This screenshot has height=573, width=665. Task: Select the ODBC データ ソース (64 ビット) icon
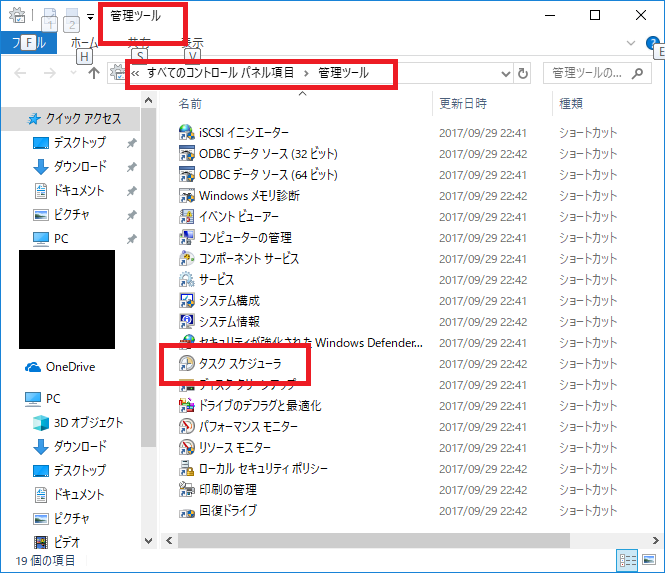187,174
